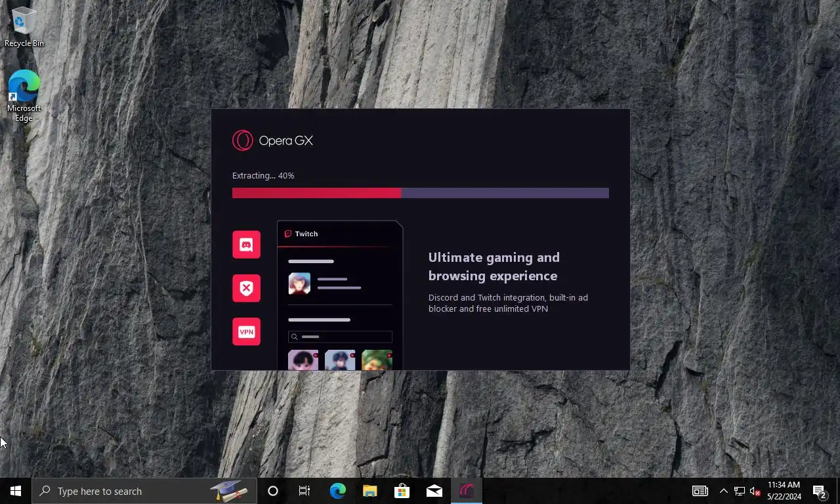Image resolution: width=840 pixels, height=504 pixels.
Task: Click the Twitch logo in mock panel
Action: click(288, 234)
